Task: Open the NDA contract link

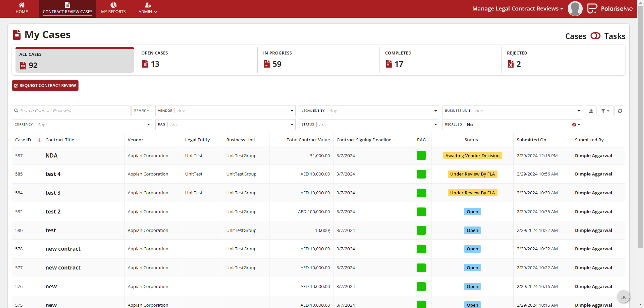Action: coord(51,156)
